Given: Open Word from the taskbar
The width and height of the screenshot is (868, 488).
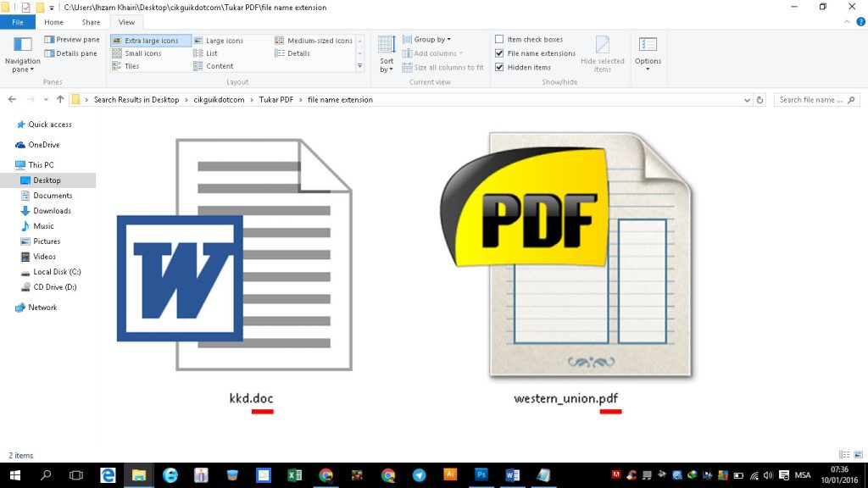Looking at the screenshot, I should pyautogui.click(x=513, y=474).
